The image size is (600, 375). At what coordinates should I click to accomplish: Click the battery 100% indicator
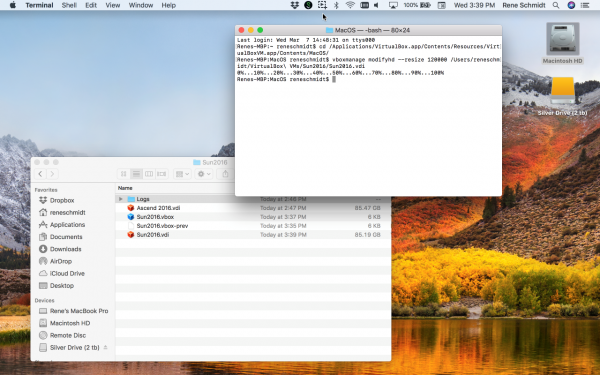pos(416,5)
